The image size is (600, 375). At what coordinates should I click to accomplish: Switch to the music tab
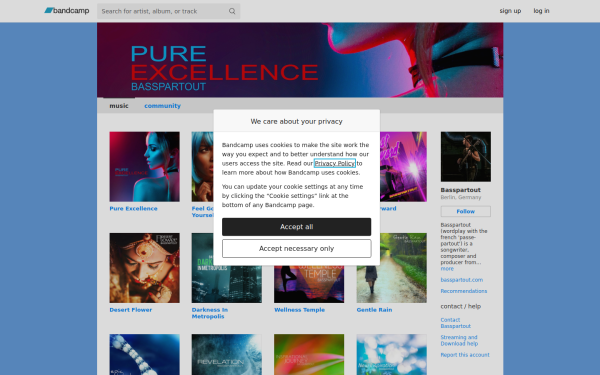point(119,106)
